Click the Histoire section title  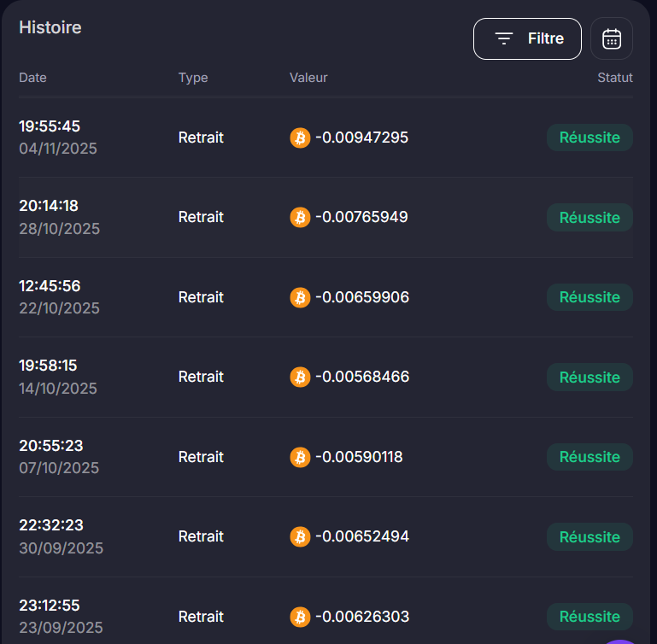point(50,27)
